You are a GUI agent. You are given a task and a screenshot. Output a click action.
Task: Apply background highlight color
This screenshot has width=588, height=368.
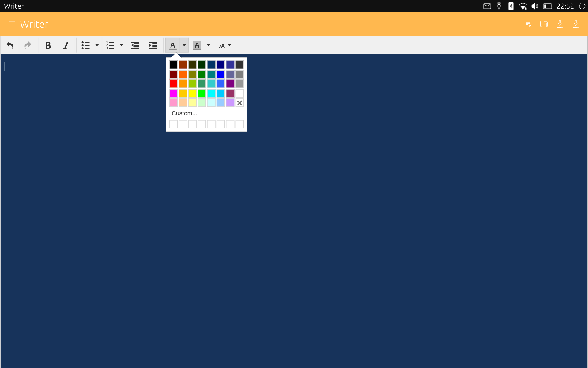coord(197,45)
